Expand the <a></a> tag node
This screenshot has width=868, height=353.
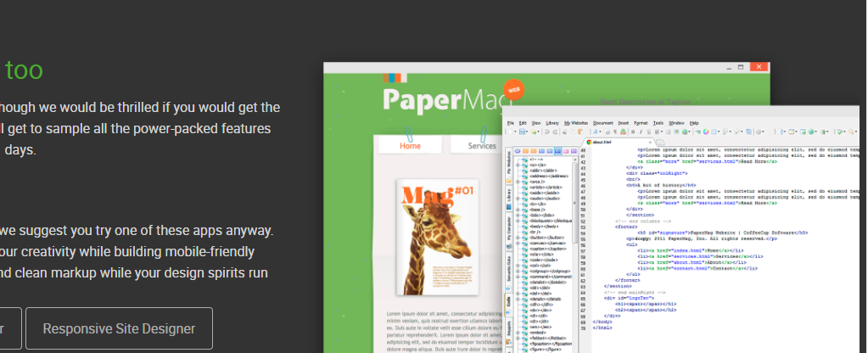(x=518, y=165)
